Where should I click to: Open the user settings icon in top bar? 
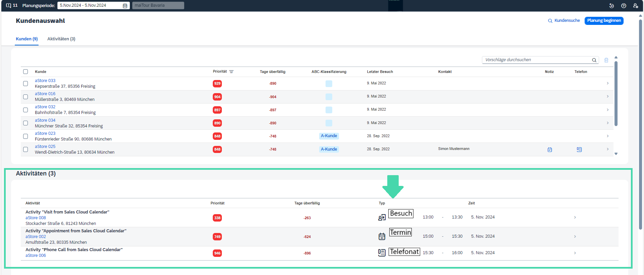tap(636, 5)
